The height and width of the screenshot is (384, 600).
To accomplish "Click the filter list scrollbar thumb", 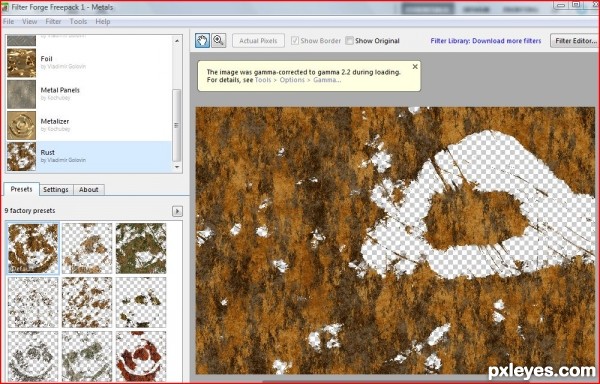I will pos(176,125).
